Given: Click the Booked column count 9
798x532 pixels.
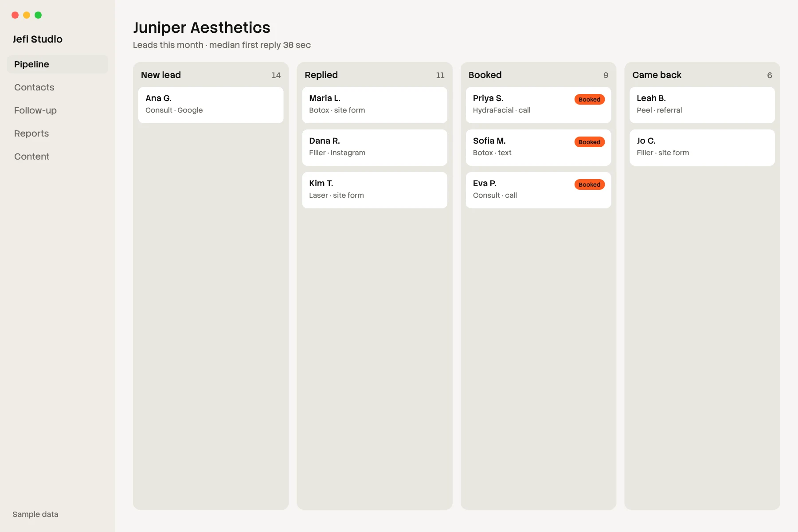Looking at the screenshot, I should [606, 75].
